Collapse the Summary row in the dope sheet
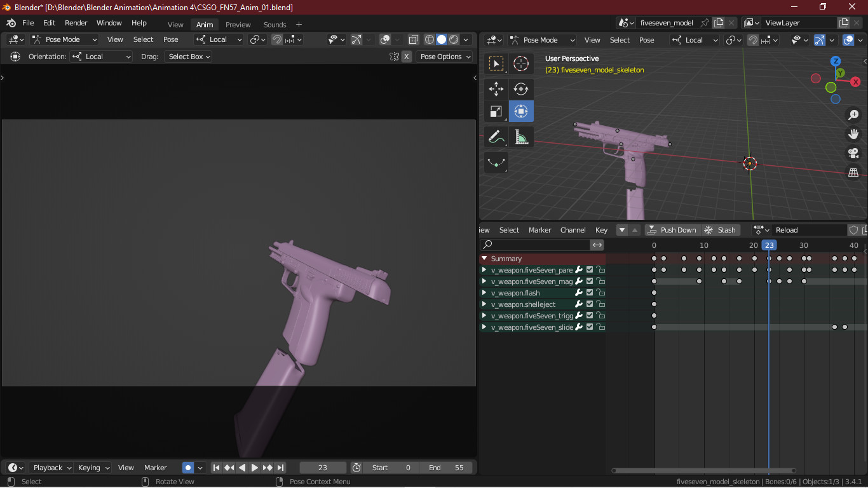The image size is (868, 488). click(x=484, y=258)
